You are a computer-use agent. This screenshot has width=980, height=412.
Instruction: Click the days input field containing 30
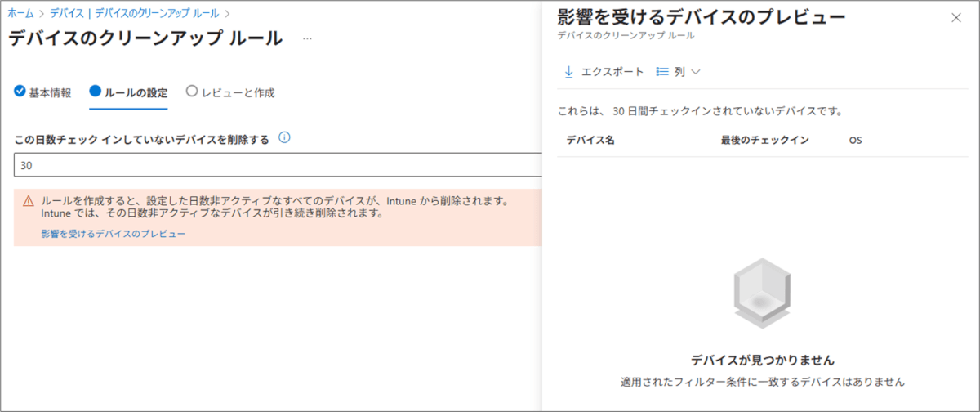click(278, 165)
